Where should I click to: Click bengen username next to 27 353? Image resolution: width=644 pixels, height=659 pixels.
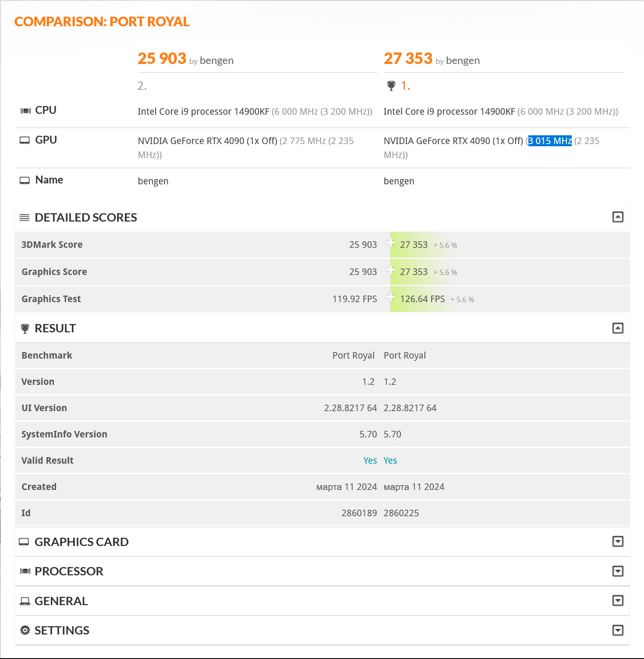463,60
